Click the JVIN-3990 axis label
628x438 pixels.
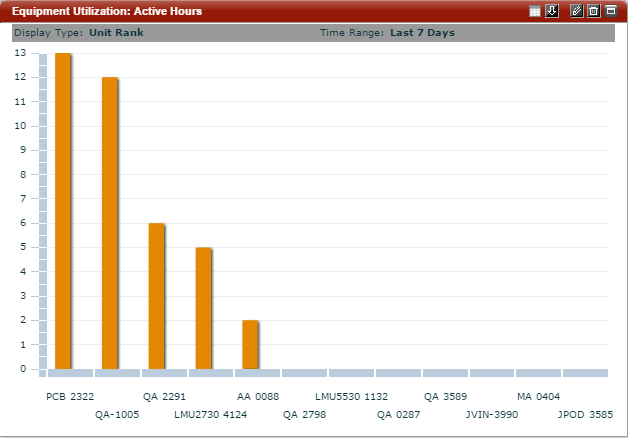click(x=492, y=415)
